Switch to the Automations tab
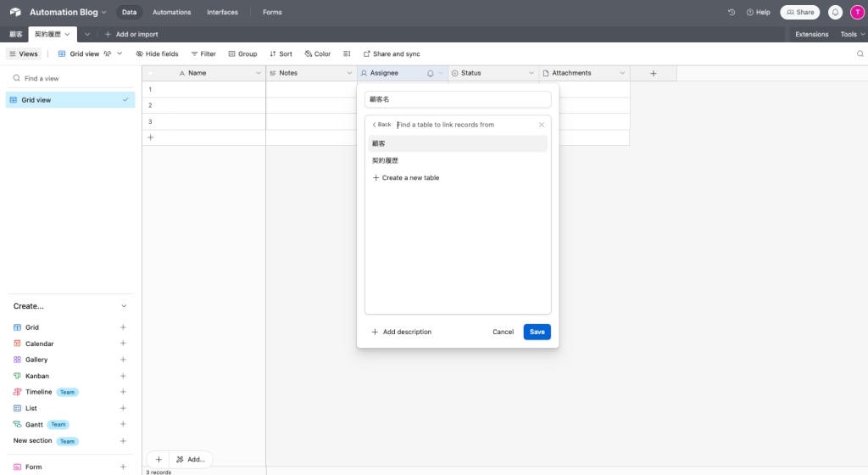Viewport: 868px width, 475px height. pyautogui.click(x=172, y=13)
